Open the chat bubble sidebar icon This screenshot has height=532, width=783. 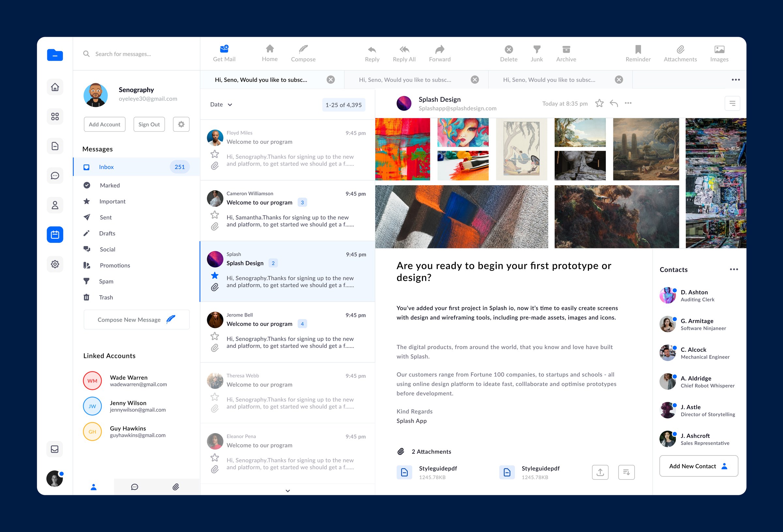(x=55, y=175)
